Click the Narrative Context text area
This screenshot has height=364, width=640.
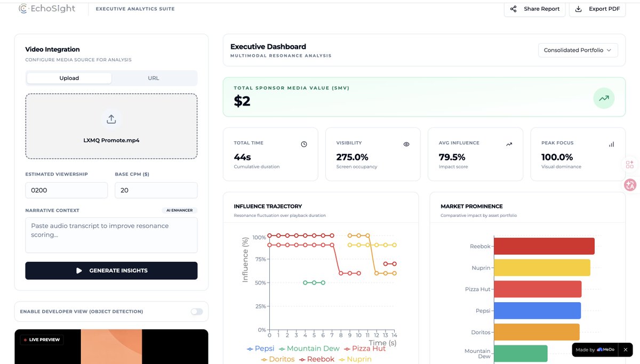coord(111,235)
